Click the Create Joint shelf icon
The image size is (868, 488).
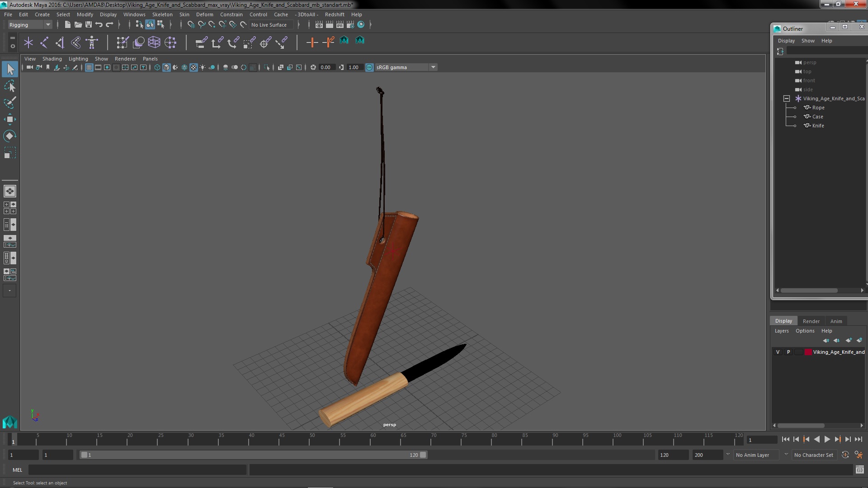(44, 42)
